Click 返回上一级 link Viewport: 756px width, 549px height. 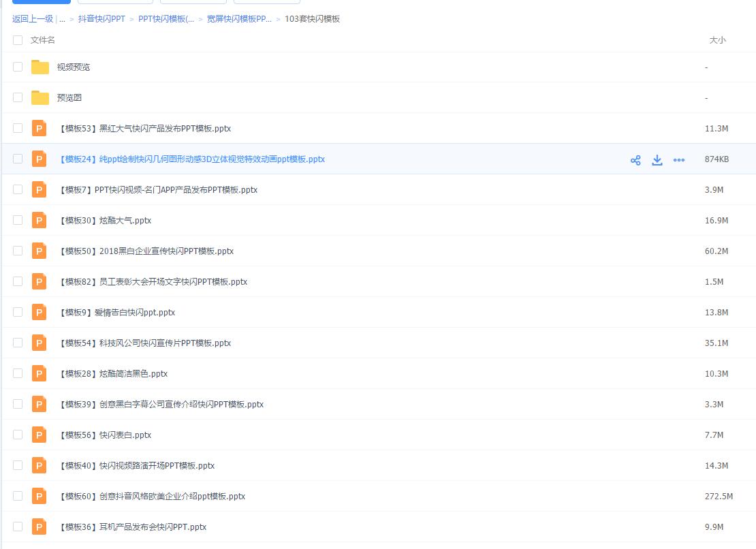[x=33, y=19]
